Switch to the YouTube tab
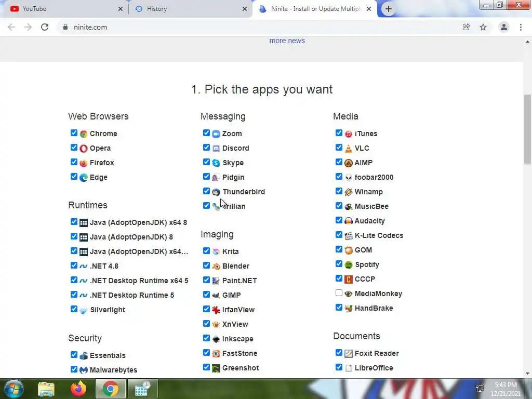The image size is (532, 399). [64, 9]
